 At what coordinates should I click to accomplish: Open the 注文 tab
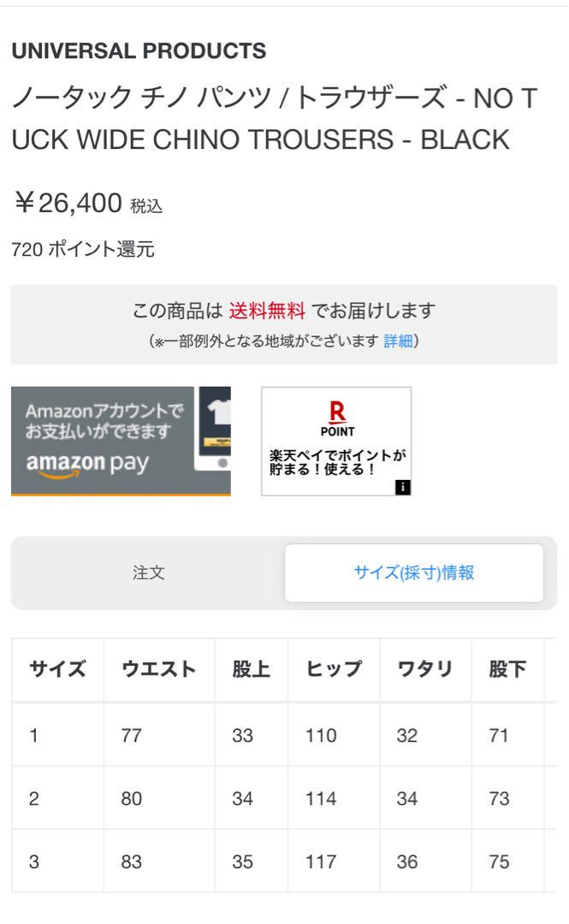[148, 572]
